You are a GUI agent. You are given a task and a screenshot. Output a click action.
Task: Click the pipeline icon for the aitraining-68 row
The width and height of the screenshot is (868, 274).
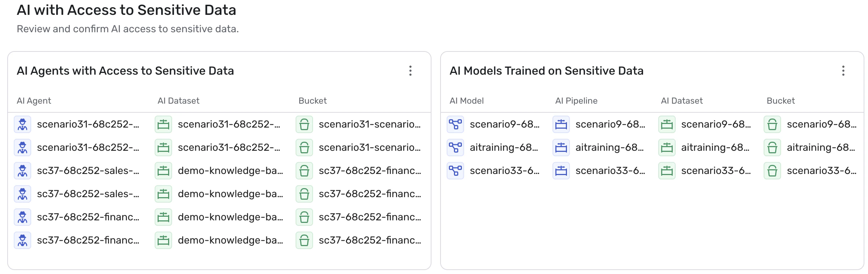tap(561, 148)
